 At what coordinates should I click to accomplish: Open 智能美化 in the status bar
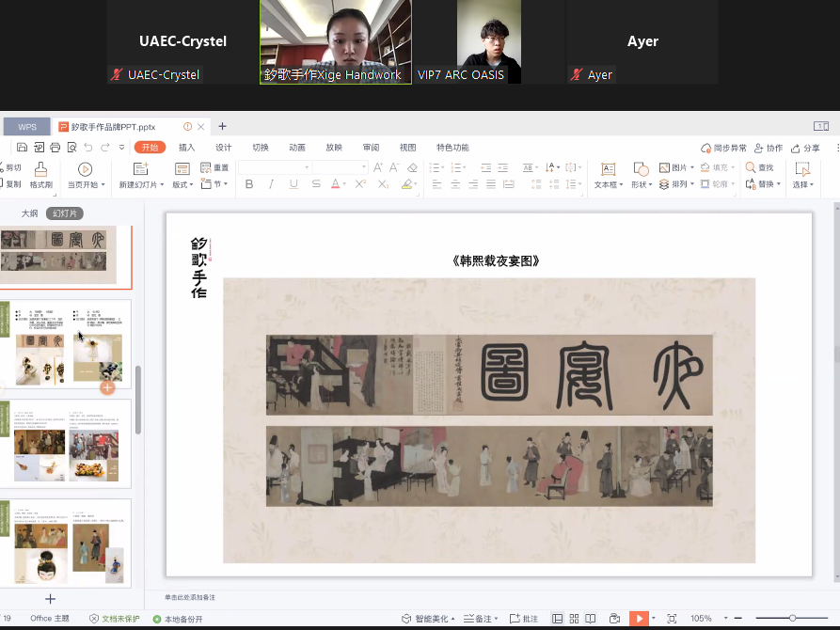click(428, 619)
